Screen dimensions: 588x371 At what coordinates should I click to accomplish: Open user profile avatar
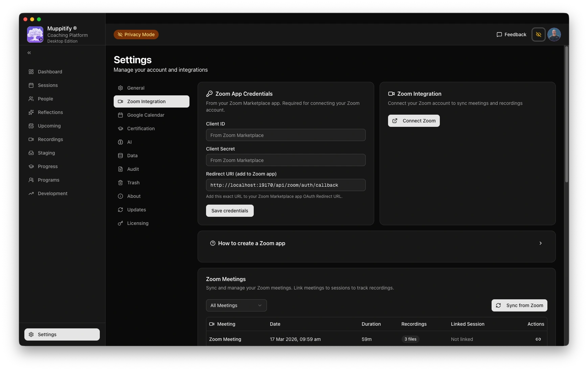pos(554,34)
